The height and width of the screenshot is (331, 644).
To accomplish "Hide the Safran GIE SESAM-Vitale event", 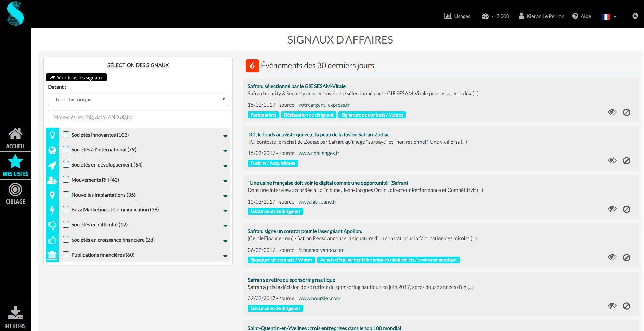I will pos(612,112).
